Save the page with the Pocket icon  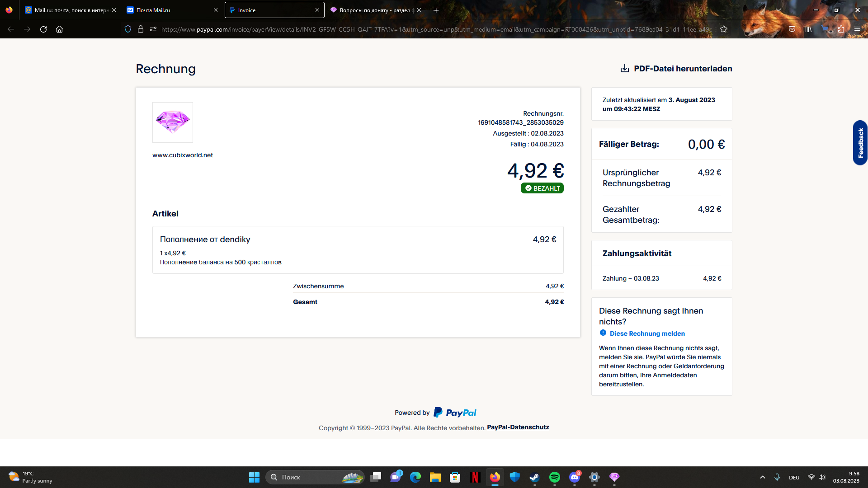792,29
